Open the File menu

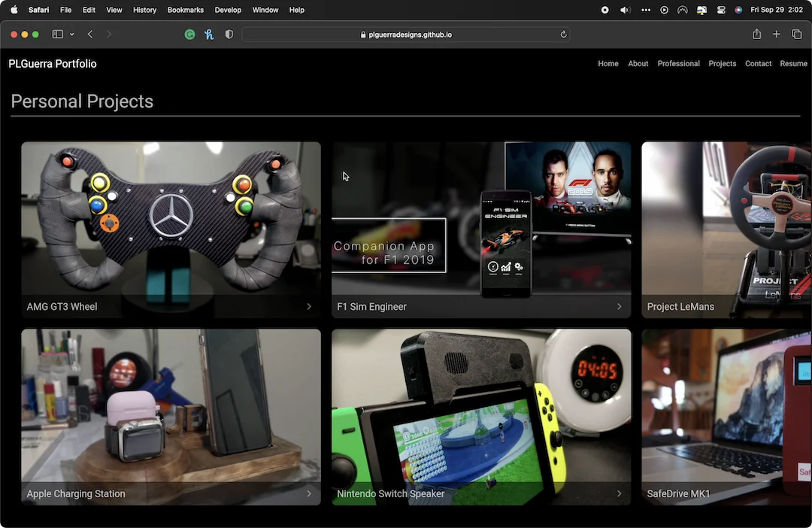[x=65, y=10]
